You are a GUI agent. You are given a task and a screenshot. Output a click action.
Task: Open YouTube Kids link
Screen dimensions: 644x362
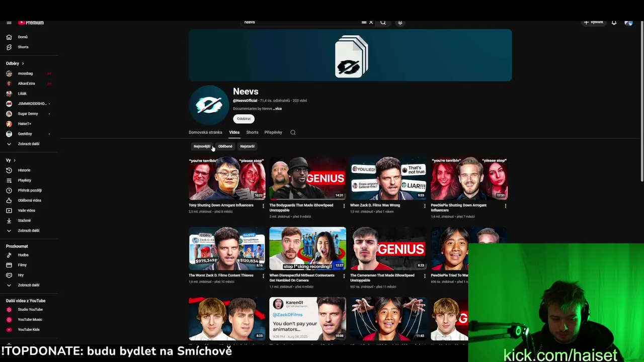tap(29, 330)
